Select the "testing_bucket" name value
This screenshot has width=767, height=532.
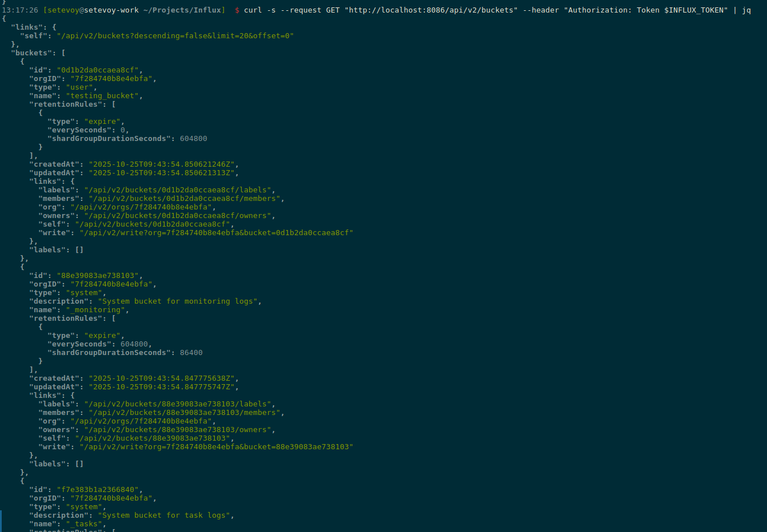pos(102,96)
